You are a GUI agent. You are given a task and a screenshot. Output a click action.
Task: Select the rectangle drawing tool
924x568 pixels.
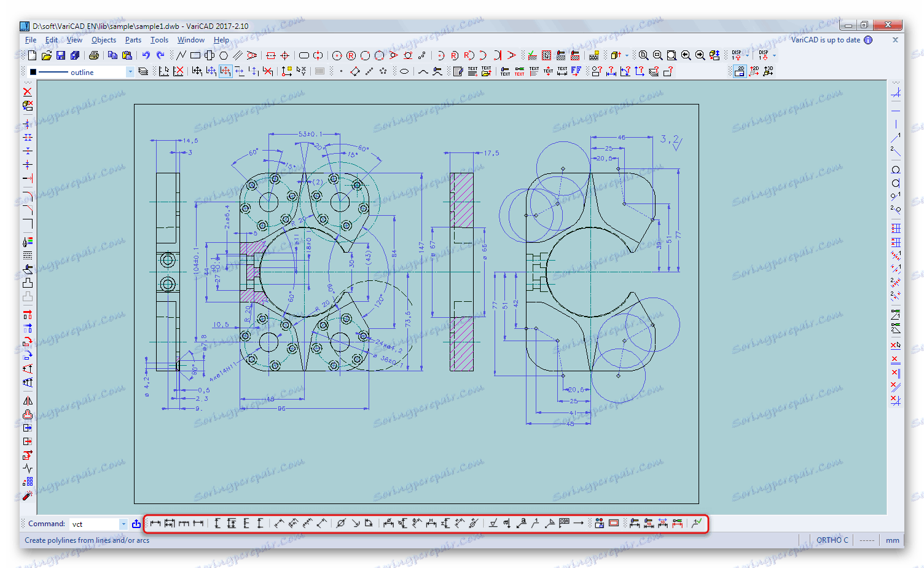pos(195,55)
